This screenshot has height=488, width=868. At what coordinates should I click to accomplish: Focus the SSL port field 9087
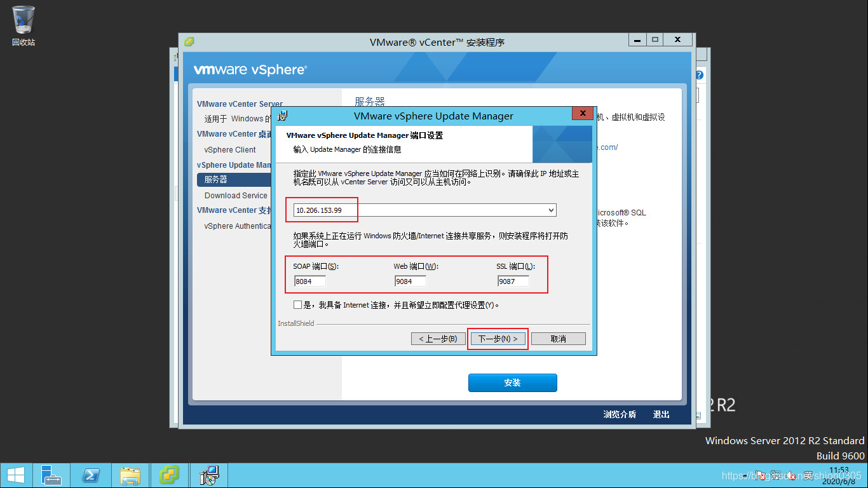point(513,281)
